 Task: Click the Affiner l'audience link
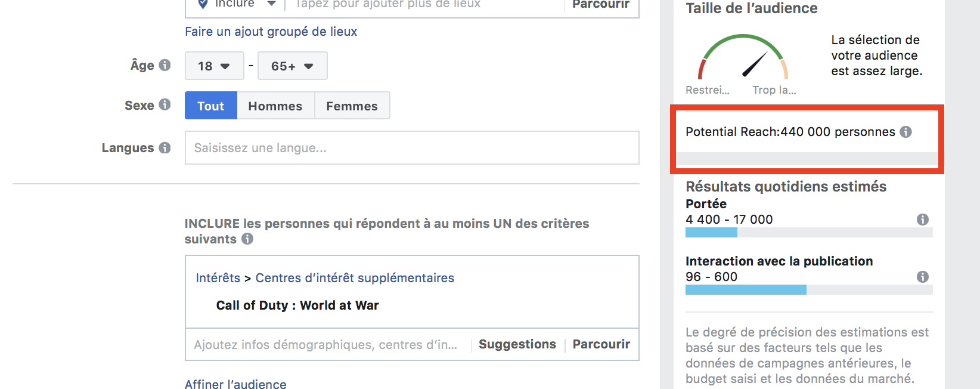235,384
